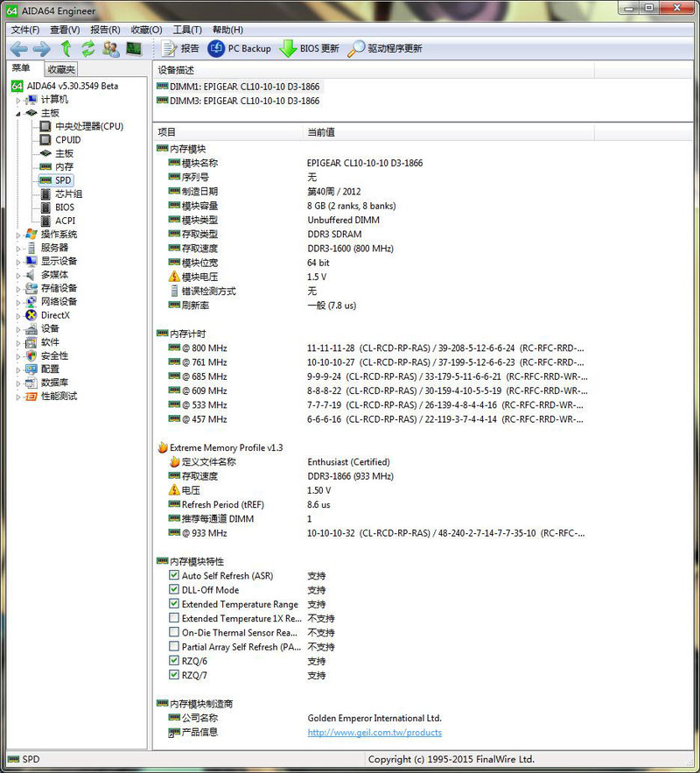Screen dimensions: 700x773
Task: Open 性能测试 in the sidebar
Action: point(59,396)
